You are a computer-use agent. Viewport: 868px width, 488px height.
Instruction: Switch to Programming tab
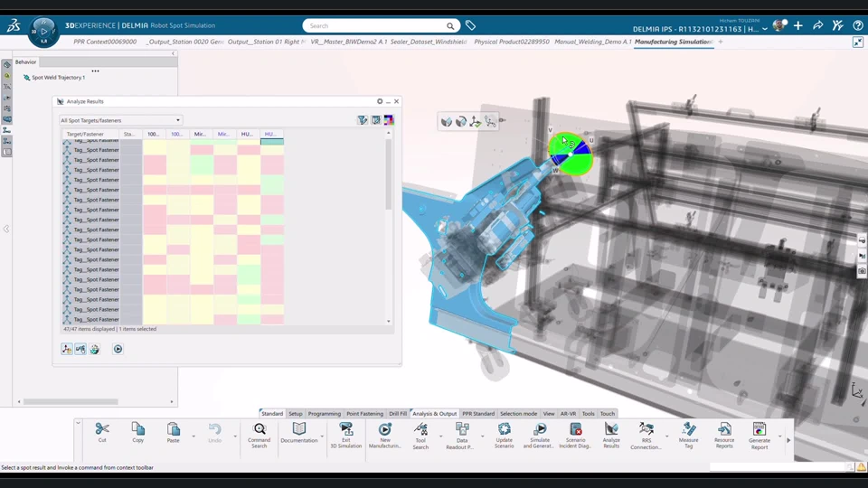(325, 413)
